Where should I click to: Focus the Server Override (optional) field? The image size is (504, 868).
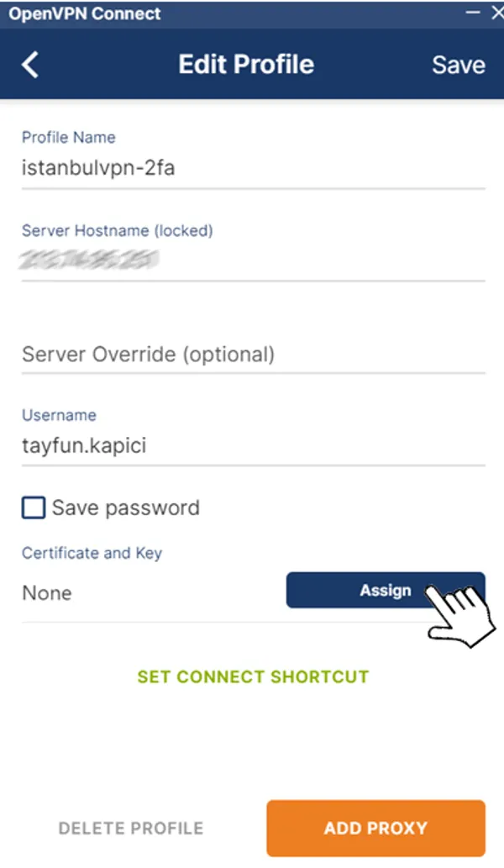point(252,354)
